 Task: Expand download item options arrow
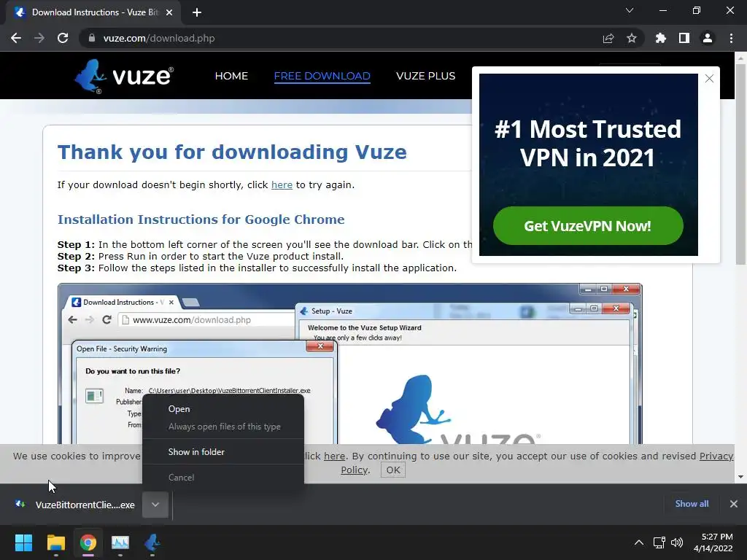tap(155, 505)
